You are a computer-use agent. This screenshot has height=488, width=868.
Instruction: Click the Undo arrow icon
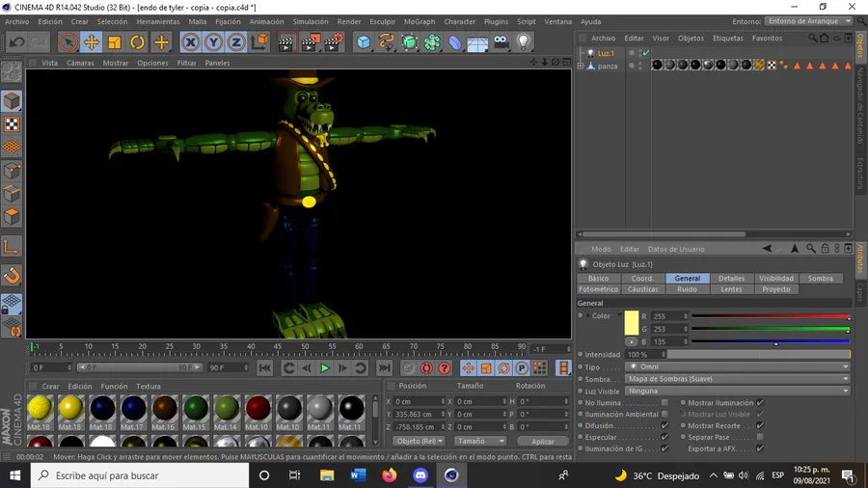tap(16, 42)
